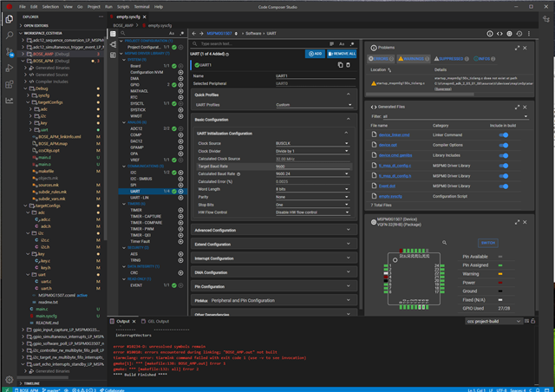Open the Manage gear at sidebar bottom
The height and width of the screenshot is (392, 555).
click(x=10, y=380)
